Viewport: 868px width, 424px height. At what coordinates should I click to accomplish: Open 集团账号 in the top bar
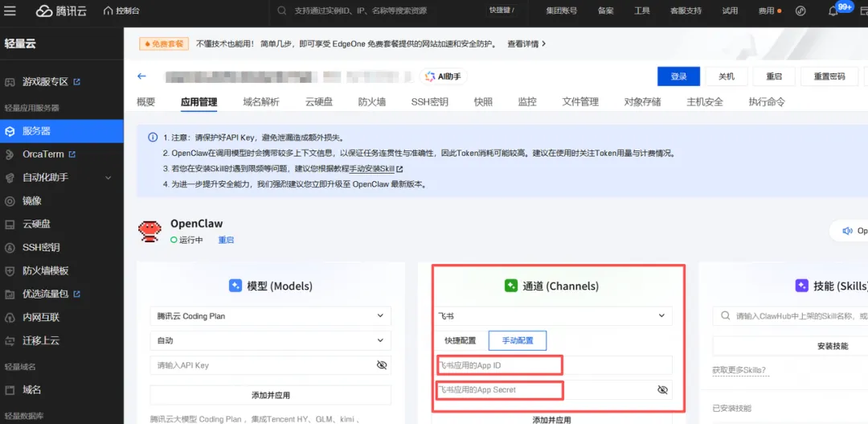coord(561,11)
